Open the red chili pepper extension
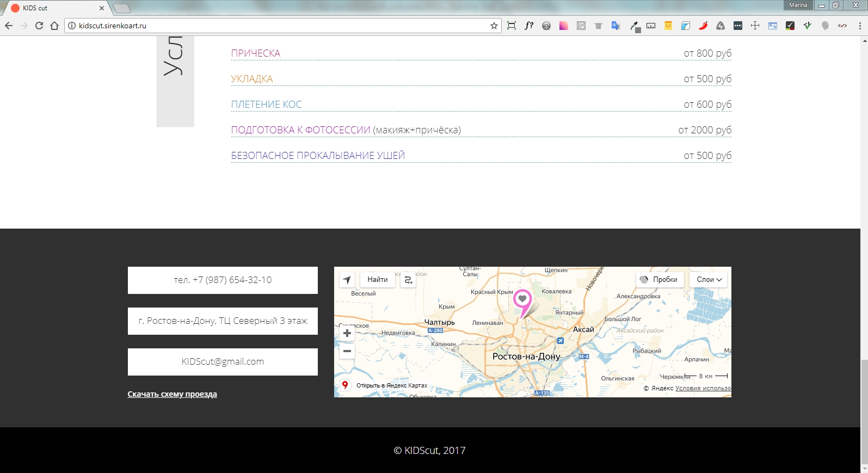 [703, 26]
